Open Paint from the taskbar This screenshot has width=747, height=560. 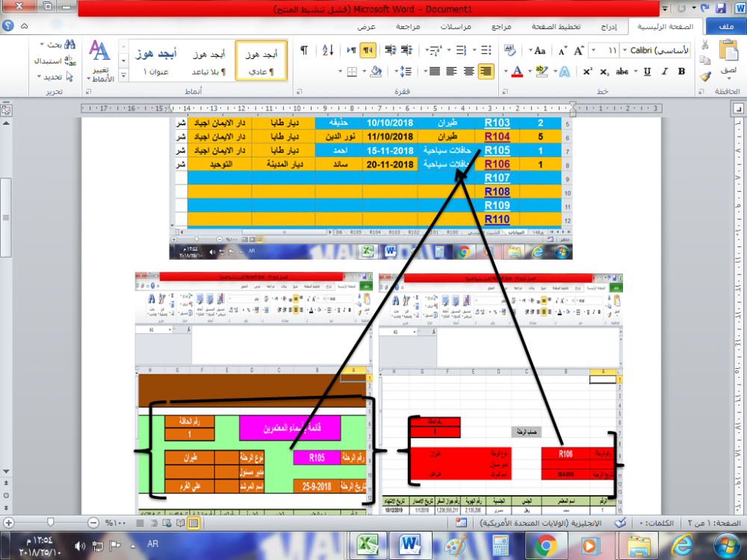point(456,545)
